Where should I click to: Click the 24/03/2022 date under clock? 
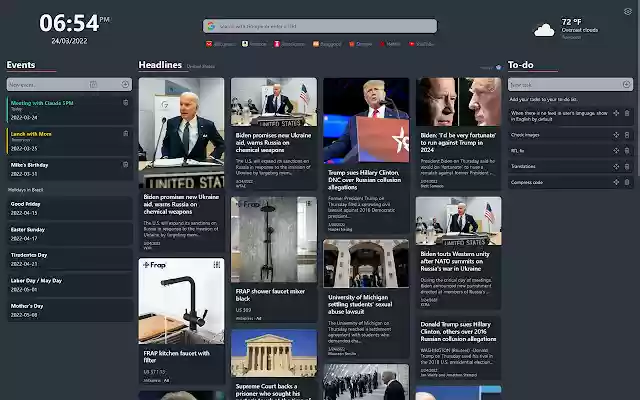[69, 41]
